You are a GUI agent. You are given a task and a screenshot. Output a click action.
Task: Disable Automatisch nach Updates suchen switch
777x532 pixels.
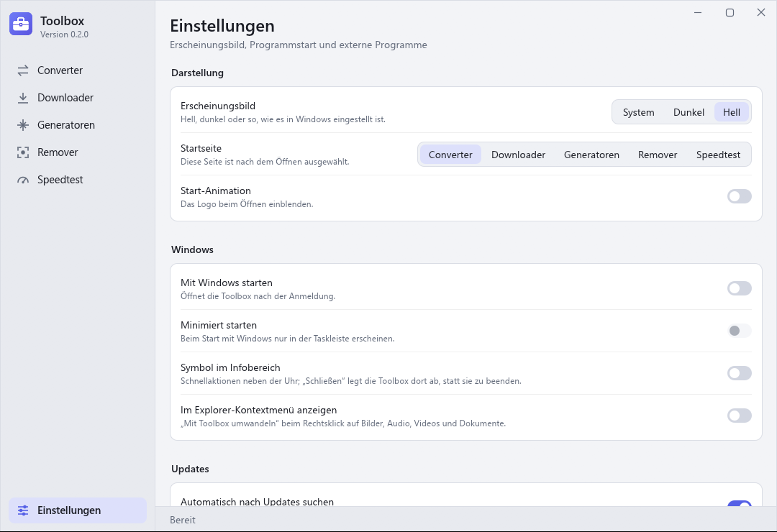[x=740, y=504]
